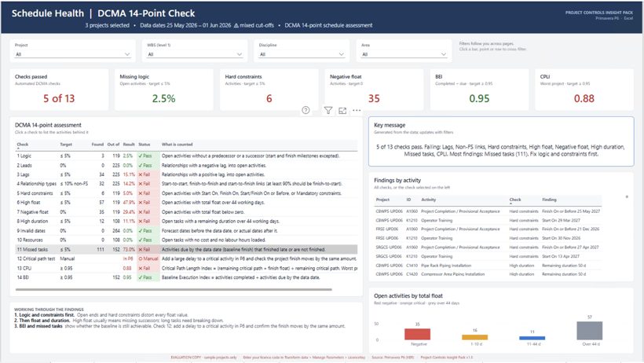The width and height of the screenshot is (644, 363).
Task: Select SRGCS-UPD06 A1060 Project Completion row
Action: tap(488, 247)
